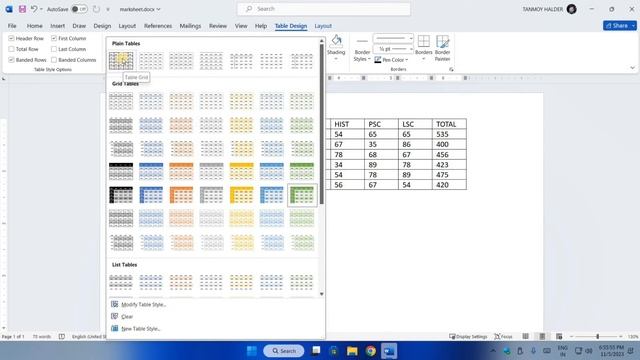Choose the Clear table style option
The height and width of the screenshot is (360, 640).
[x=127, y=316]
